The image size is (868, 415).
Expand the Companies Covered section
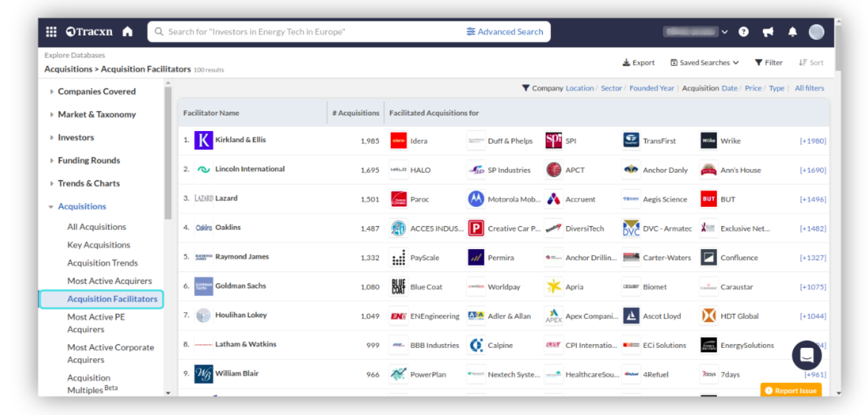tap(96, 91)
